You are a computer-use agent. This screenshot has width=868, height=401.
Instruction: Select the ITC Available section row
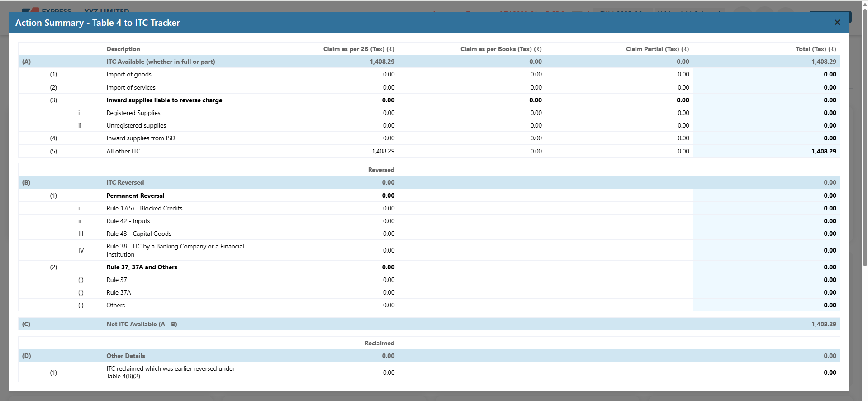point(161,62)
